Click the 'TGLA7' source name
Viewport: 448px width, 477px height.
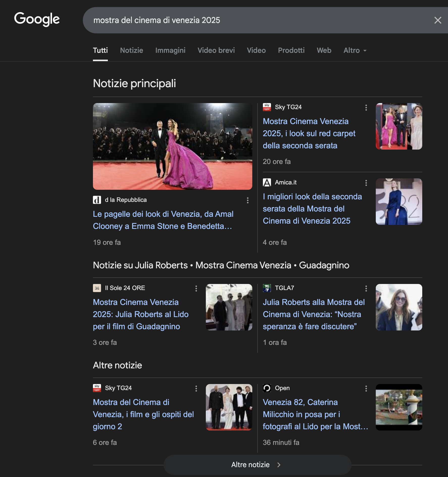pyautogui.click(x=284, y=288)
